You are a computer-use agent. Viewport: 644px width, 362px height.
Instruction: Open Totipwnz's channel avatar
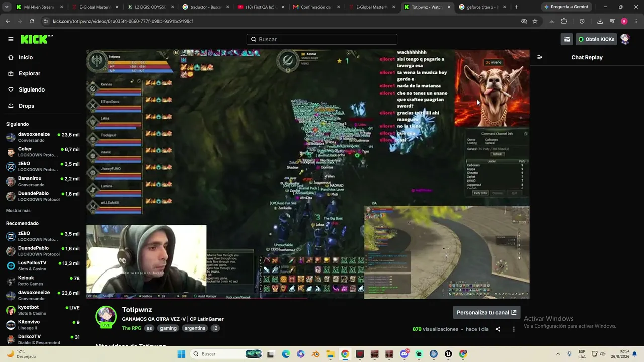point(106,317)
